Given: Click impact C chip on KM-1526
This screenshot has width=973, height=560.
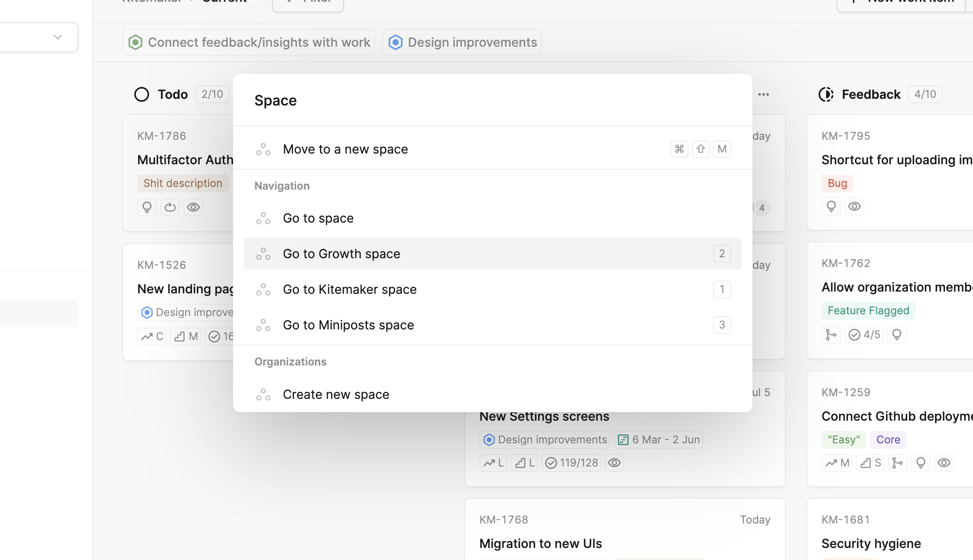Looking at the screenshot, I should [x=152, y=337].
